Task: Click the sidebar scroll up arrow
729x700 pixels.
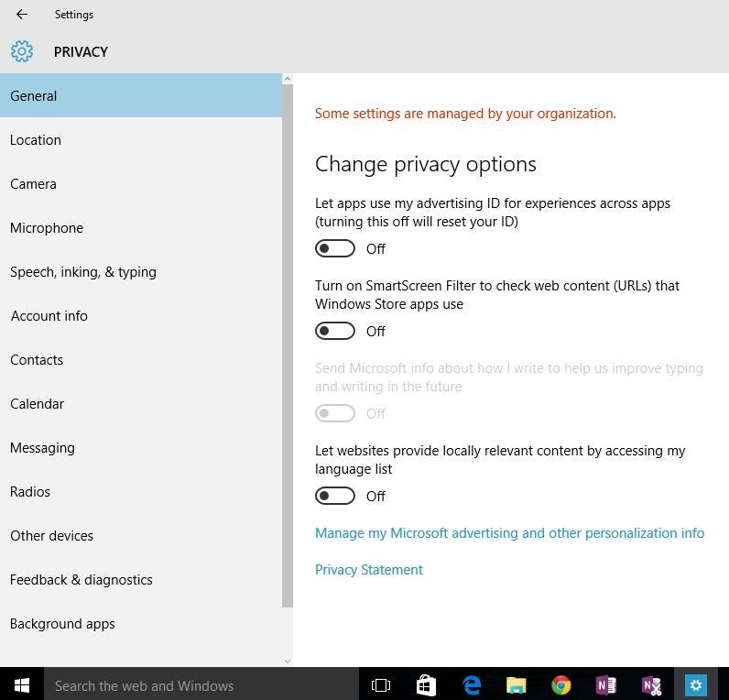Action: (288, 79)
